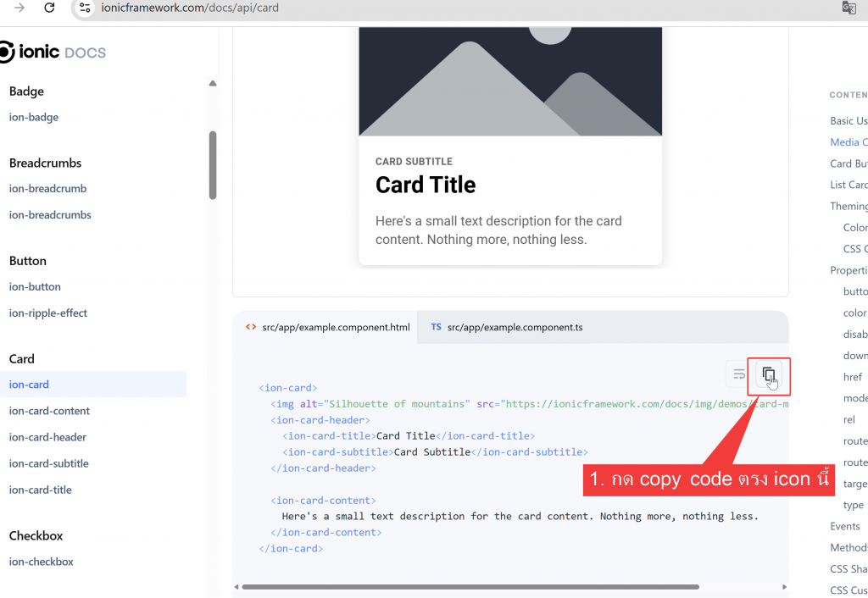868x598 pixels.
Task: Click the browser forward arrow
Action: coord(19,8)
